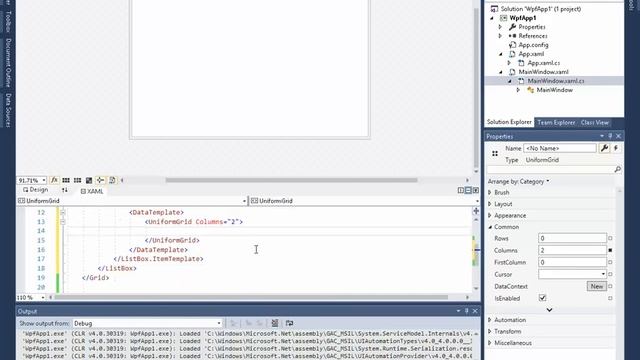This screenshot has height=360, width=640.
Task: Toggle effects fx button in designer toolbar
Action: (54, 180)
